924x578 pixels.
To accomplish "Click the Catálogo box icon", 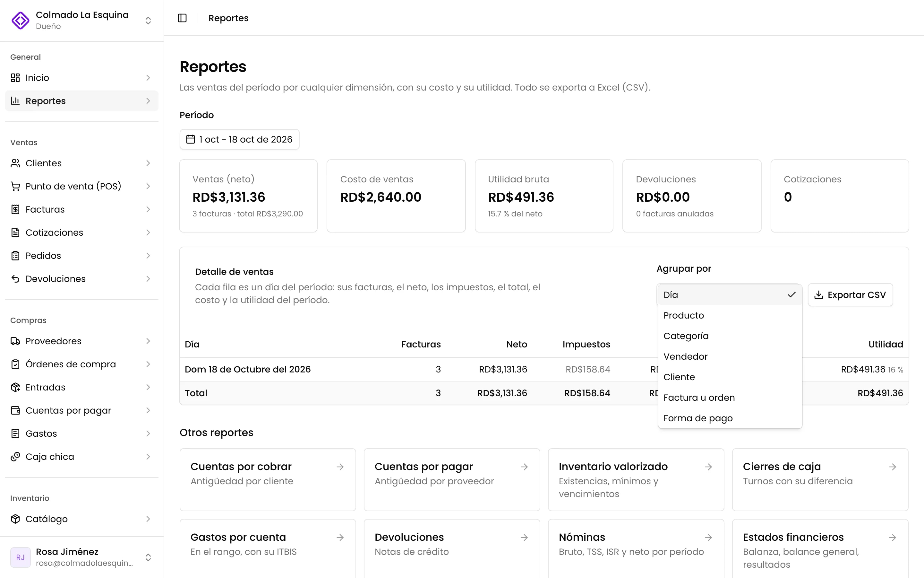I will tap(15, 519).
